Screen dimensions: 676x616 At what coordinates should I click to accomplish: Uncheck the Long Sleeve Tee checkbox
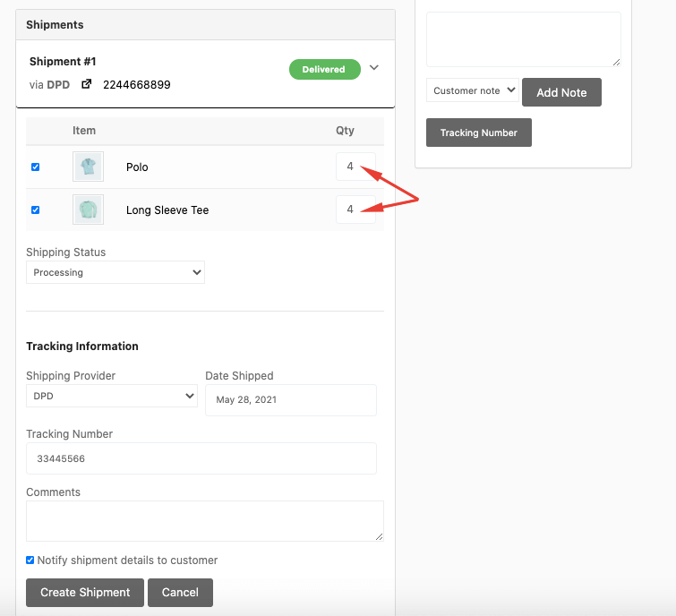pyautogui.click(x=35, y=210)
